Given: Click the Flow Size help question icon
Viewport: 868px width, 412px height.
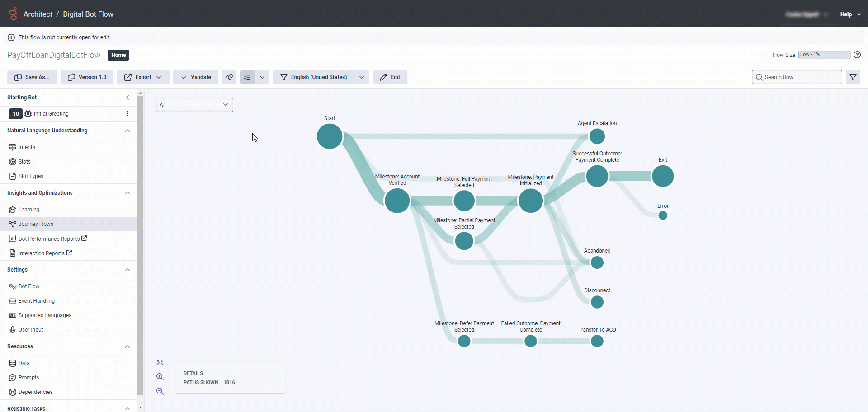Looking at the screenshot, I should click(x=857, y=55).
